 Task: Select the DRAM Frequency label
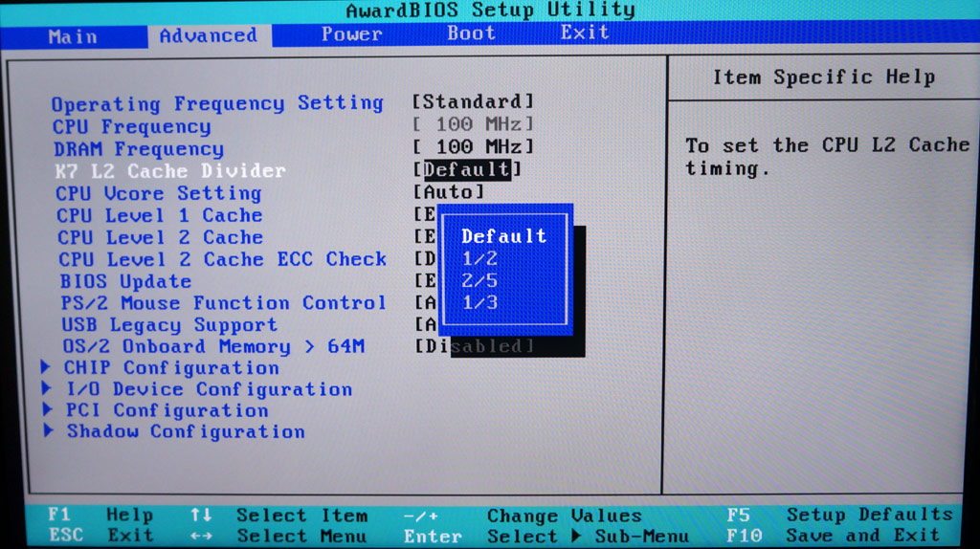139,148
